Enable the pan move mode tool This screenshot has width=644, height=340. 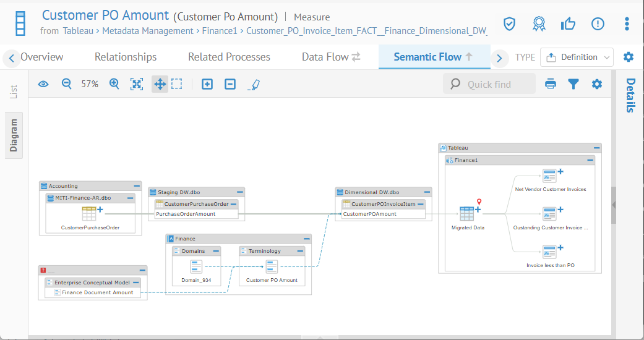point(160,84)
